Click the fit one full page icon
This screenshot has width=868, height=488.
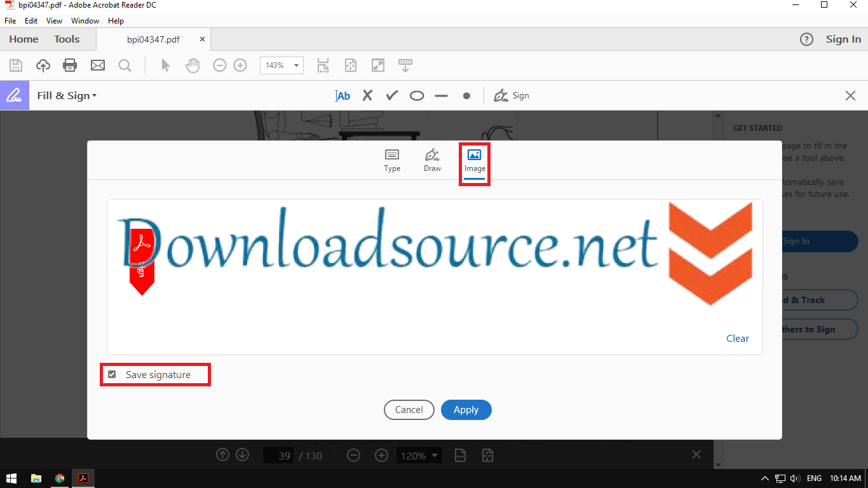tap(351, 65)
